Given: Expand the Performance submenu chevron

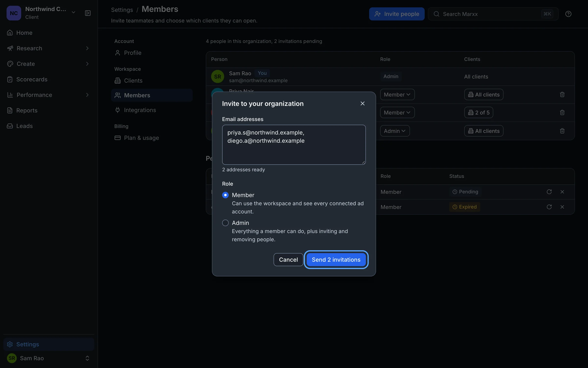Looking at the screenshot, I should click(87, 95).
